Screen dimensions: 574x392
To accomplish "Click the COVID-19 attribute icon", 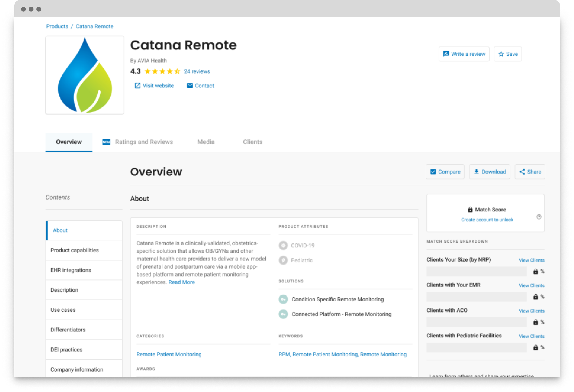I will 283,246.
